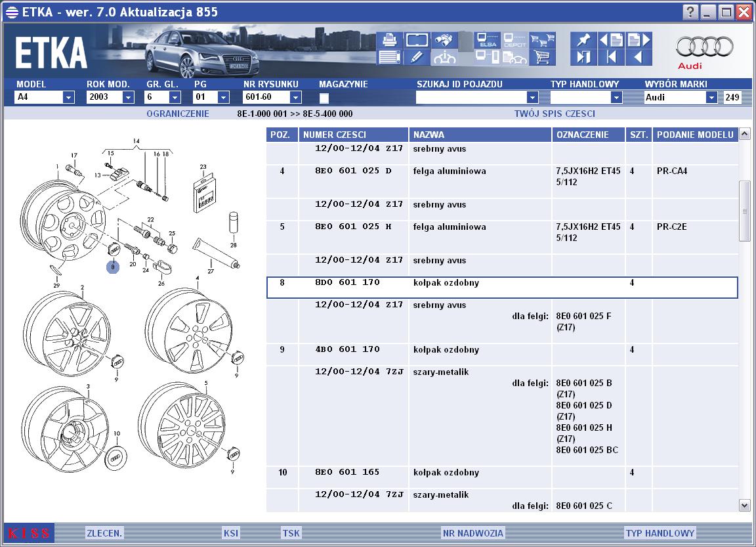Click TSK in the bottom bar
The image size is (756, 547).
[x=291, y=533]
